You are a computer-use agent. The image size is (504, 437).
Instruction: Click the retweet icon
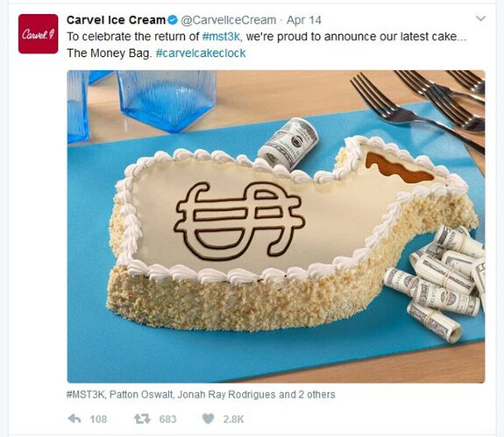[x=142, y=419]
